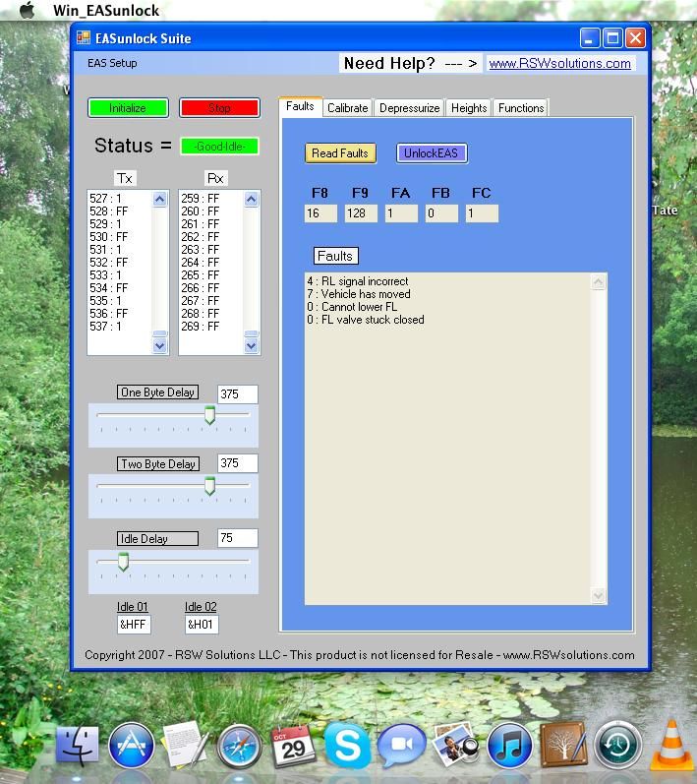Launch Skype from the dock

(347, 746)
